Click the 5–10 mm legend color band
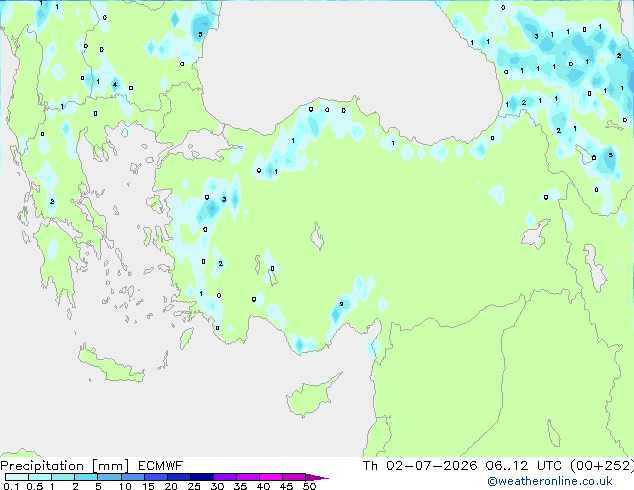634x490 pixels. point(109,477)
